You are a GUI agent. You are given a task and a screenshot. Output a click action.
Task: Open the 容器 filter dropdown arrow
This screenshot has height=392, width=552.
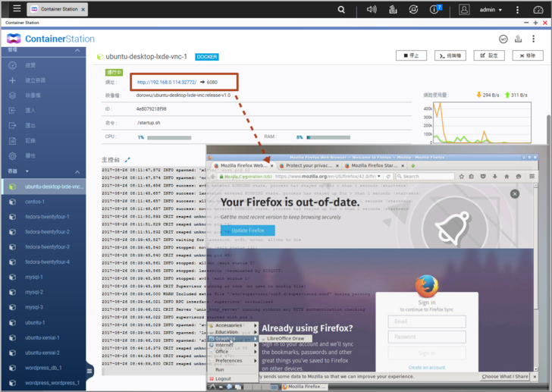pos(27,171)
